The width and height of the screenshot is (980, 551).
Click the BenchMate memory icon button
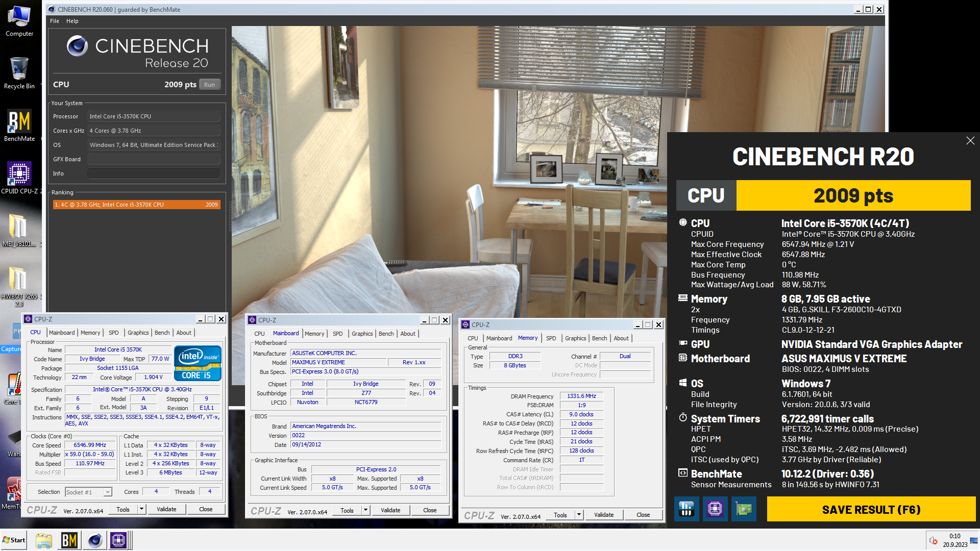click(x=687, y=509)
